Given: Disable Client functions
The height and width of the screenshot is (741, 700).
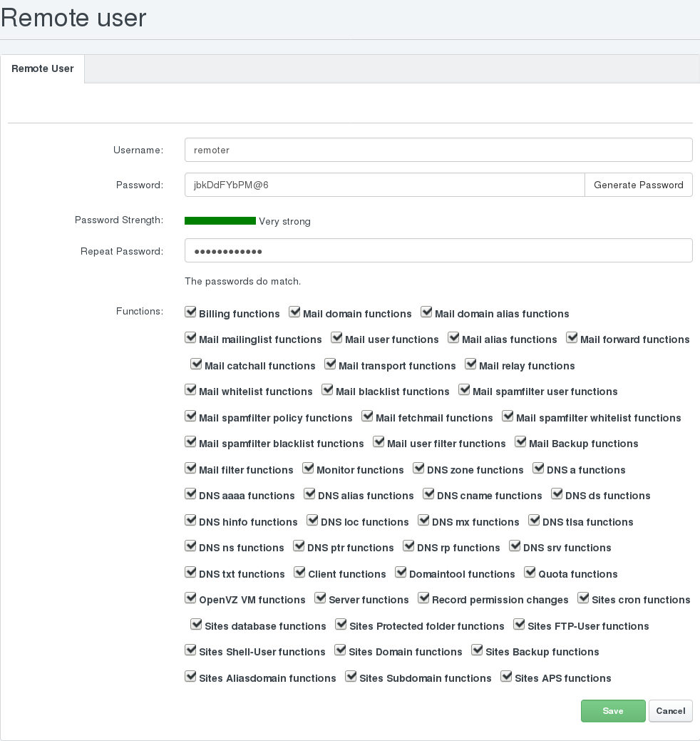Looking at the screenshot, I should [299, 572].
